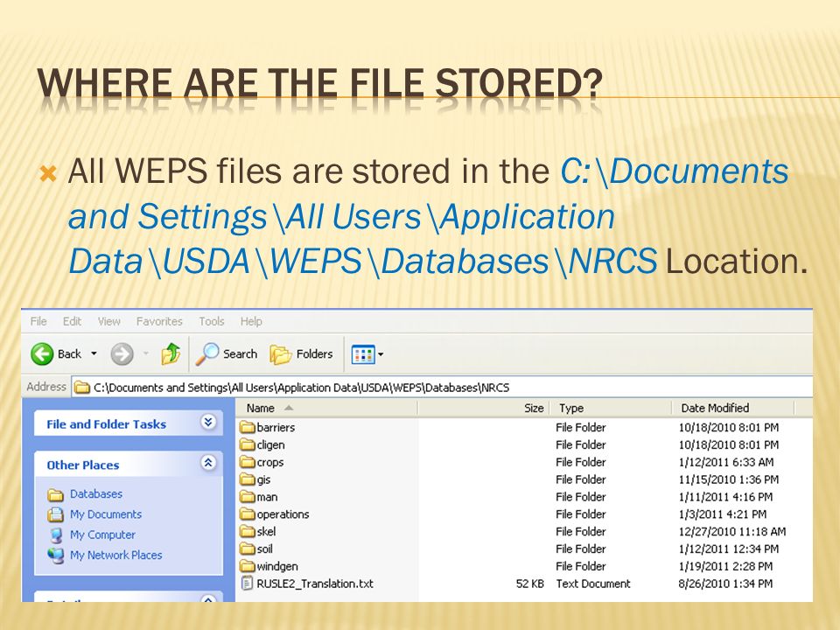Screen dimensions: 840x630
Task: Open the Databases link in Other Places
Action: [96, 493]
